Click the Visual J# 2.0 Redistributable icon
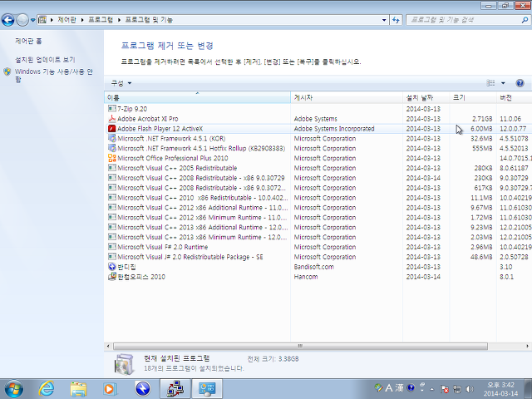532x399 pixels. coord(112,257)
